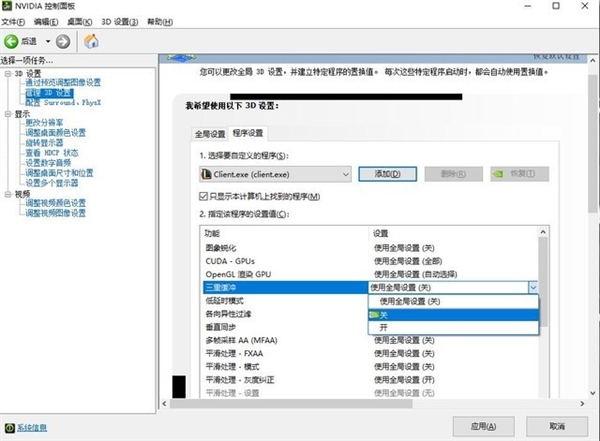The width and height of the screenshot is (600, 441).
Task: Click the system information icon
Action: 10,428
